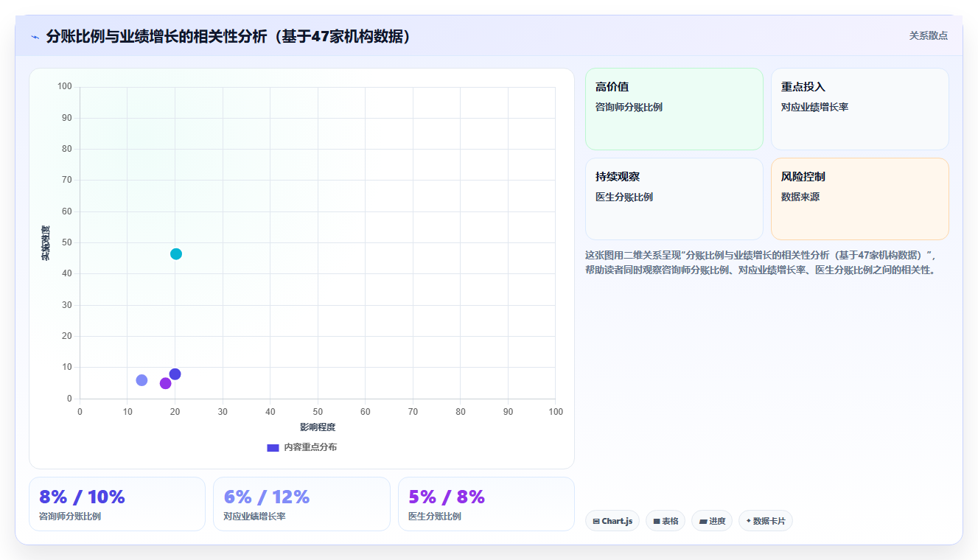Click the Chart.js tag icon

click(x=596, y=521)
